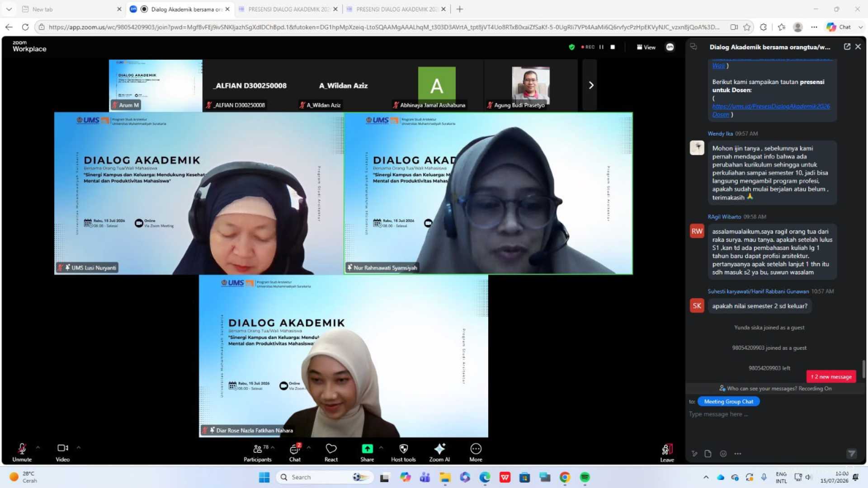Viewport: 868px width, 488px height.
Task: Open File Explorer from the taskbar
Action: tap(445, 477)
